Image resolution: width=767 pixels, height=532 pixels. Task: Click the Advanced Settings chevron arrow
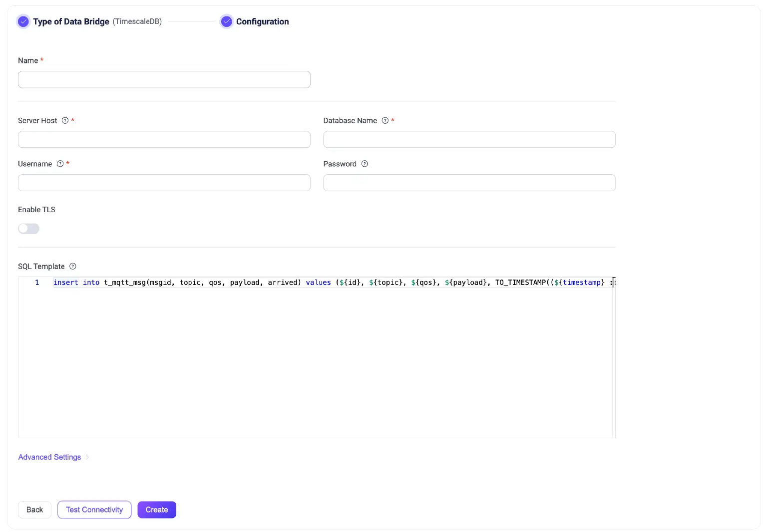(x=87, y=457)
